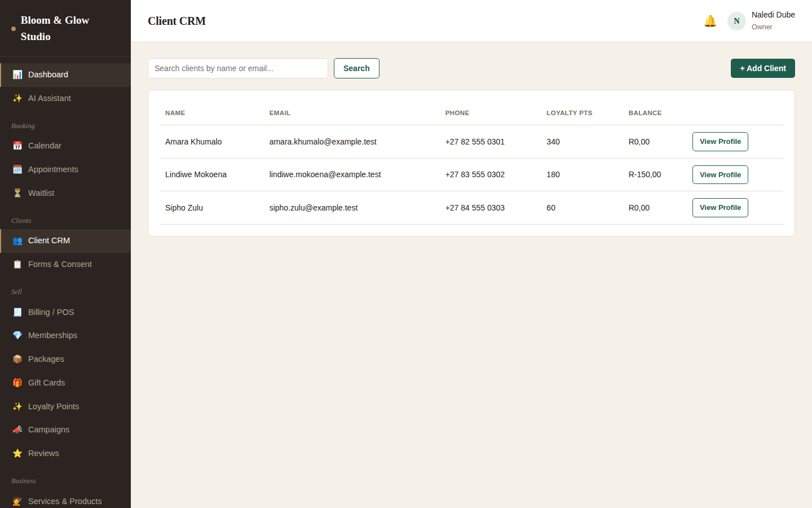Select Client CRM in the sidebar
The image size is (812, 508).
[x=65, y=240]
